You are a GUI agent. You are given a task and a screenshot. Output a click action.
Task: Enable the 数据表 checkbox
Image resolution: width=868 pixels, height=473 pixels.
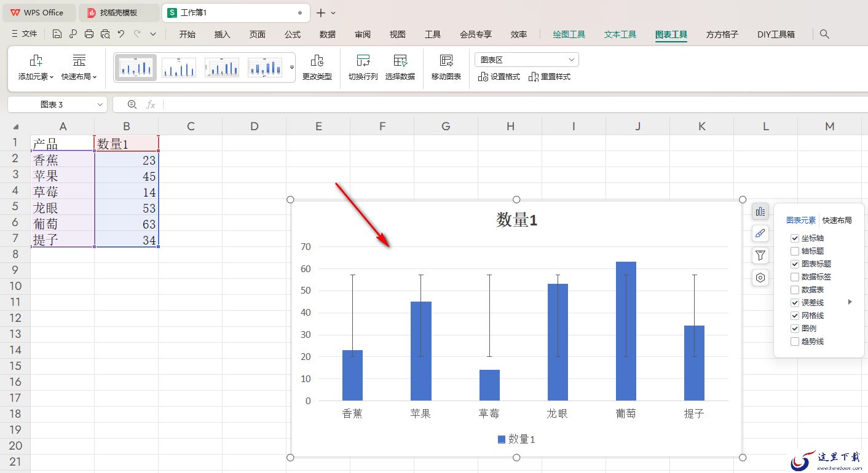(795, 290)
